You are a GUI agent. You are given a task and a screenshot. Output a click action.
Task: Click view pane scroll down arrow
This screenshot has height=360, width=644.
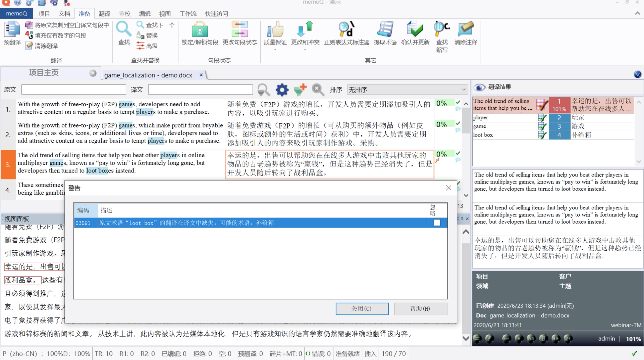point(466,338)
